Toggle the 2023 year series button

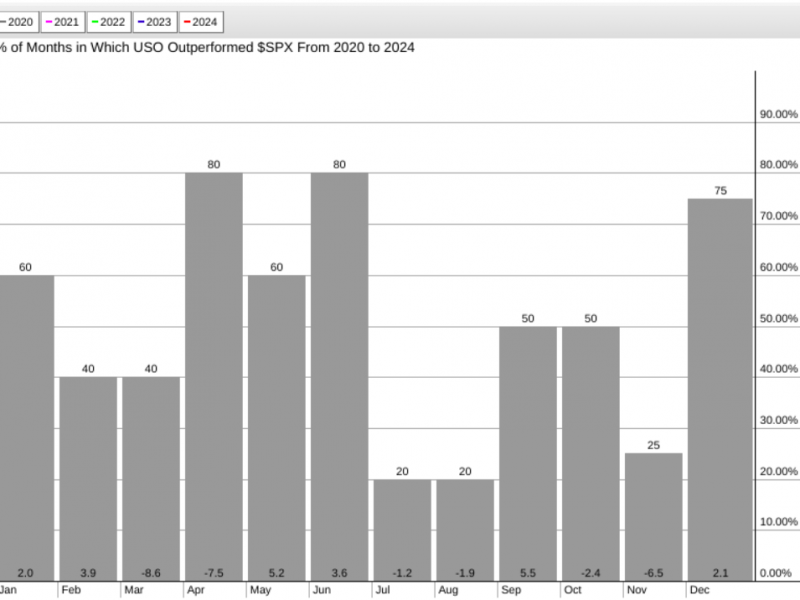tap(155, 22)
